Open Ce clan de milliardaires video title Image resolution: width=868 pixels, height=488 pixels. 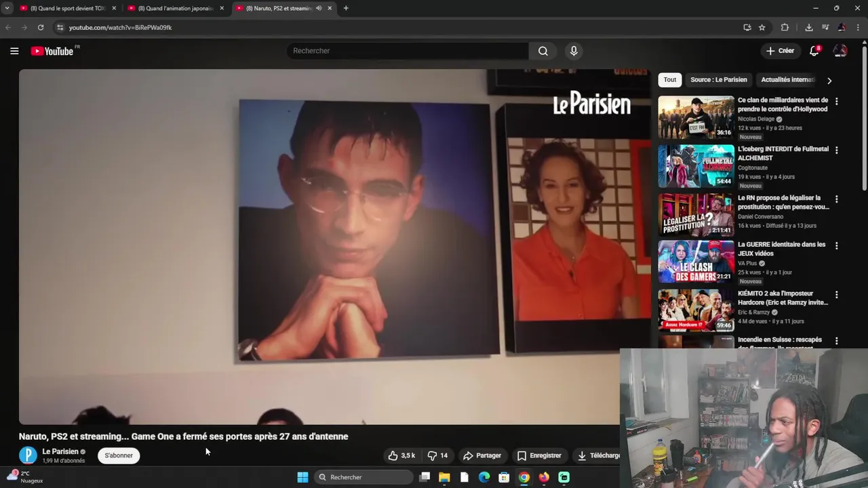pyautogui.click(x=783, y=104)
